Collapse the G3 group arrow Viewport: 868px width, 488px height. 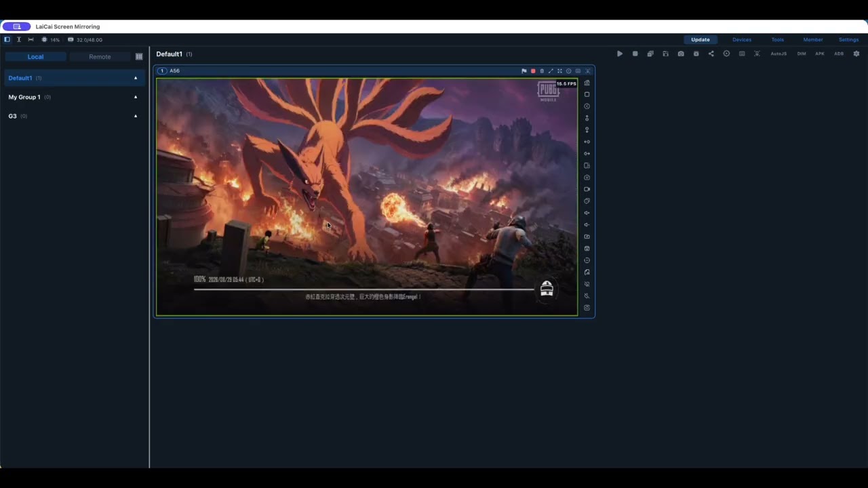pyautogui.click(x=136, y=116)
